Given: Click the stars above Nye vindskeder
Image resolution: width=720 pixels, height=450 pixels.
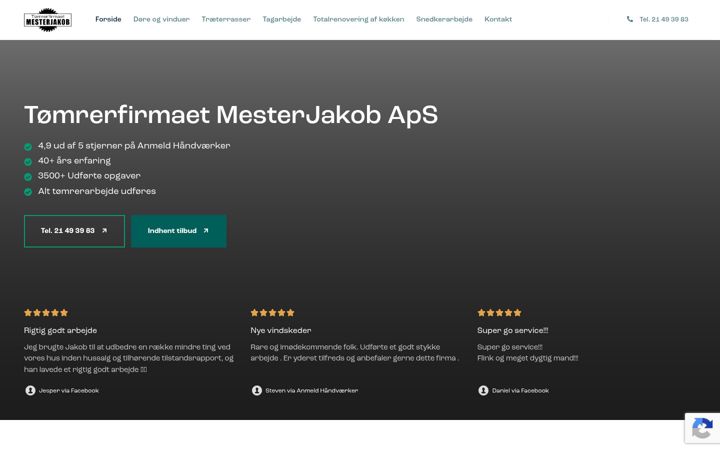Looking at the screenshot, I should (x=272, y=313).
